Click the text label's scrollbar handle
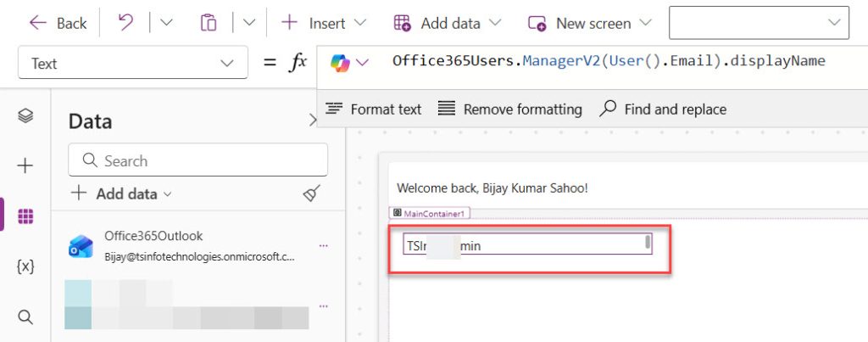The width and height of the screenshot is (868, 342). (x=648, y=241)
